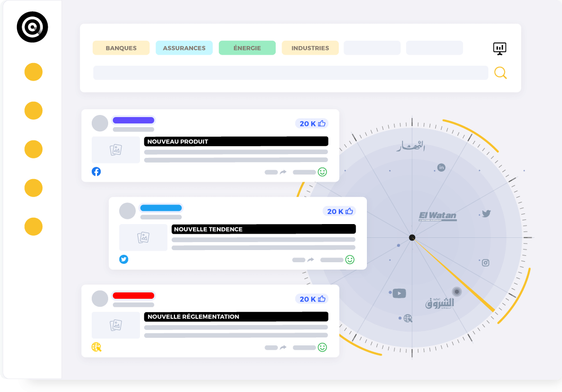Click yellow web globe icon on Réglementation card
Viewport: 562px width, 392px height.
click(96, 348)
